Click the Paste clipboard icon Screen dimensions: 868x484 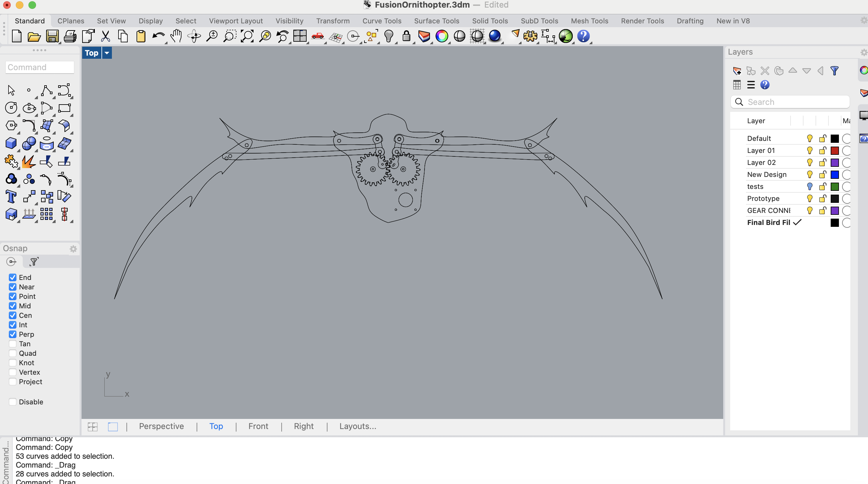tap(141, 36)
